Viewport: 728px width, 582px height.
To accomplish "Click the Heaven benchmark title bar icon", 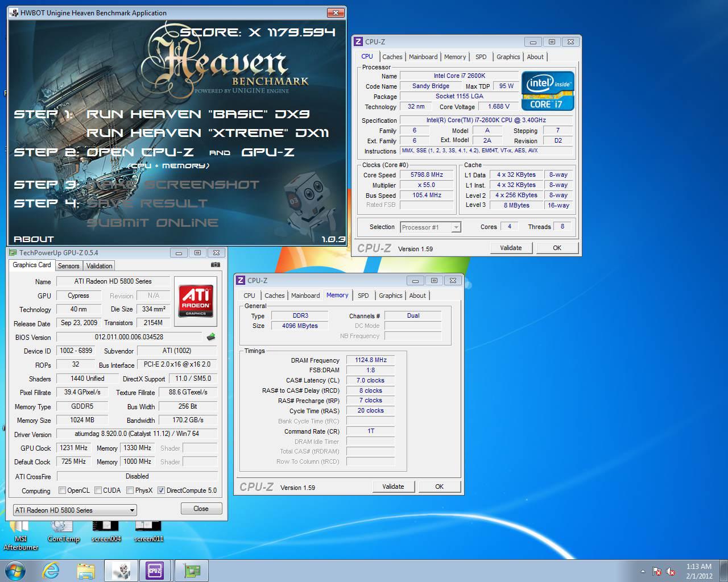I will click(14, 13).
